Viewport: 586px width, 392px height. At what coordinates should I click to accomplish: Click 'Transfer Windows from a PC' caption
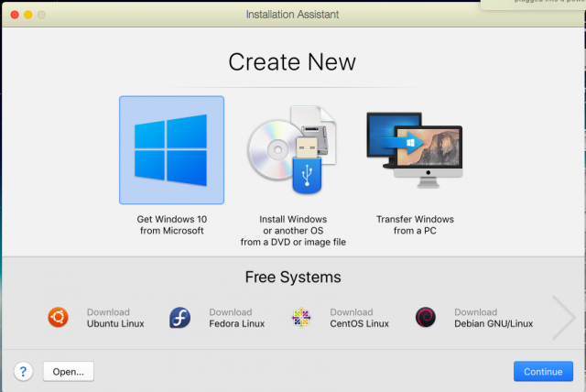(x=415, y=225)
